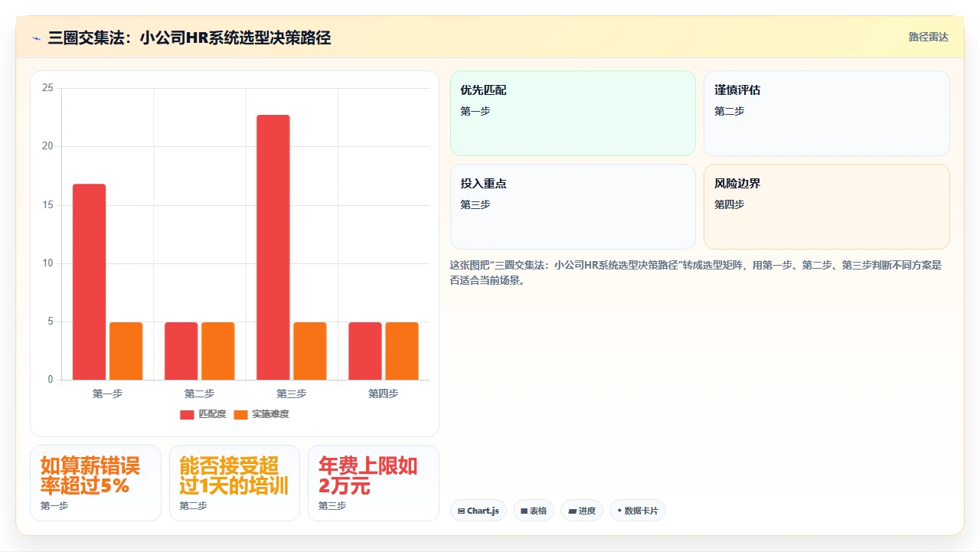The height and width of the screenshot is (552, 980).
Task: Open the 谨慎评估 card
Action: click(827, 113)
